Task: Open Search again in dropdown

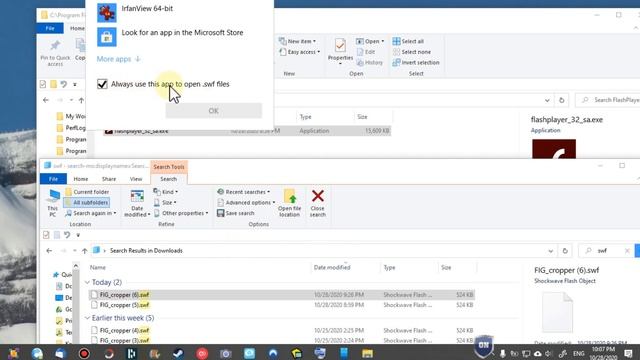Action: 91,213
